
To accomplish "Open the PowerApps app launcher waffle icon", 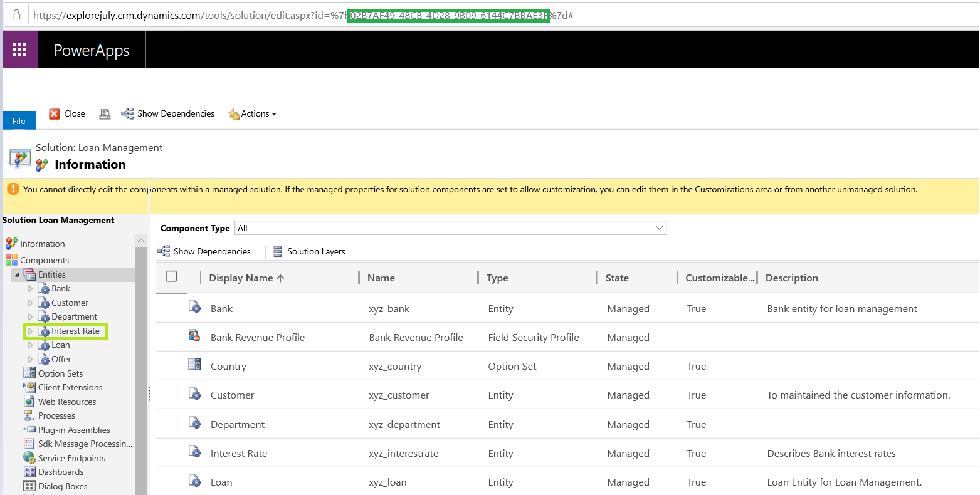I will pos(20,49).
